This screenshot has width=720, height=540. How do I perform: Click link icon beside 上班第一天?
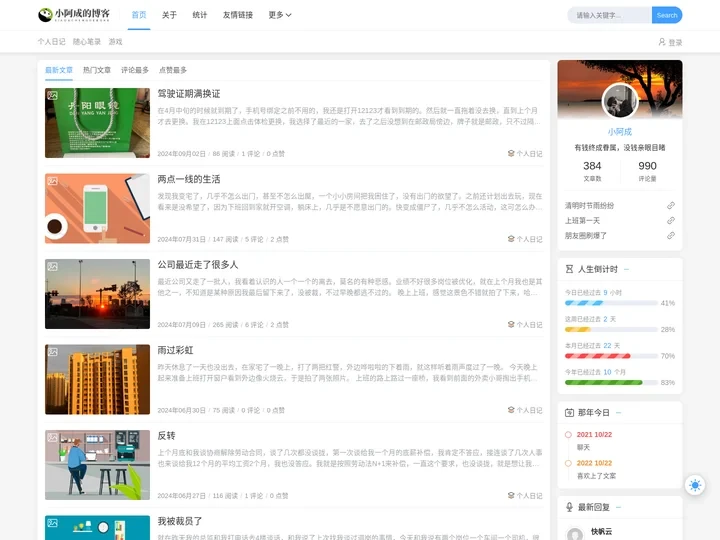tap(671, 220)
